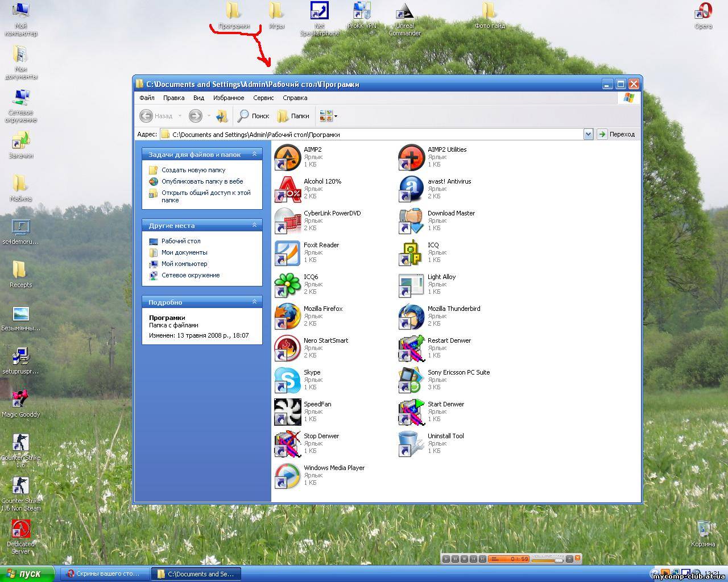The height and width of the screenshot is (582, 728).
Task: Click the Назад back button
Action: (x=156, y=116)
